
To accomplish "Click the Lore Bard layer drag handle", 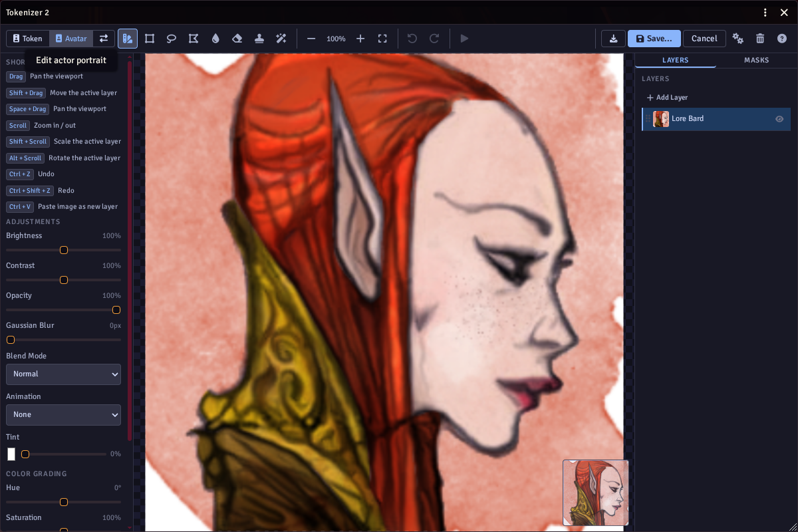I will tap(648, 119).
